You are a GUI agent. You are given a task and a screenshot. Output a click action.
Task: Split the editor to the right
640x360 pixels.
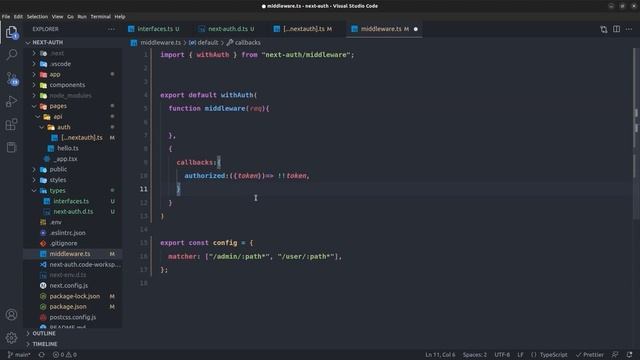click(x=616, y=29)
